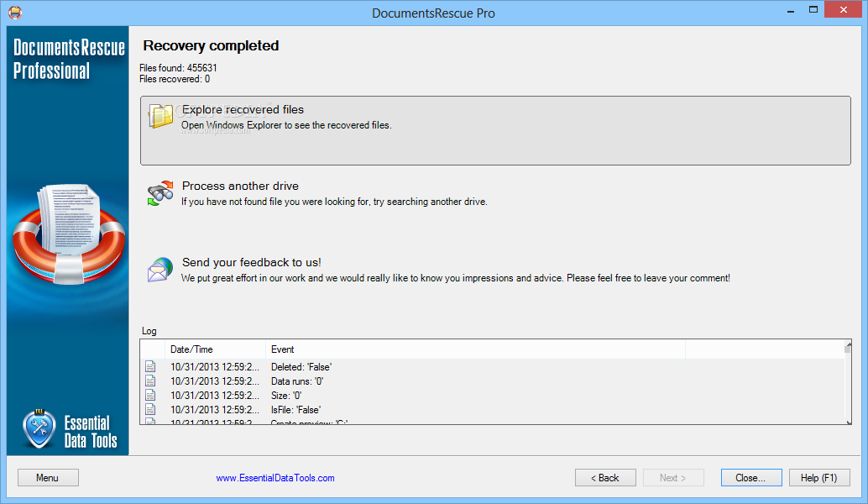
Task: Visit www.EssentialDataTools.com link
Action: click(x=275, y=478)
